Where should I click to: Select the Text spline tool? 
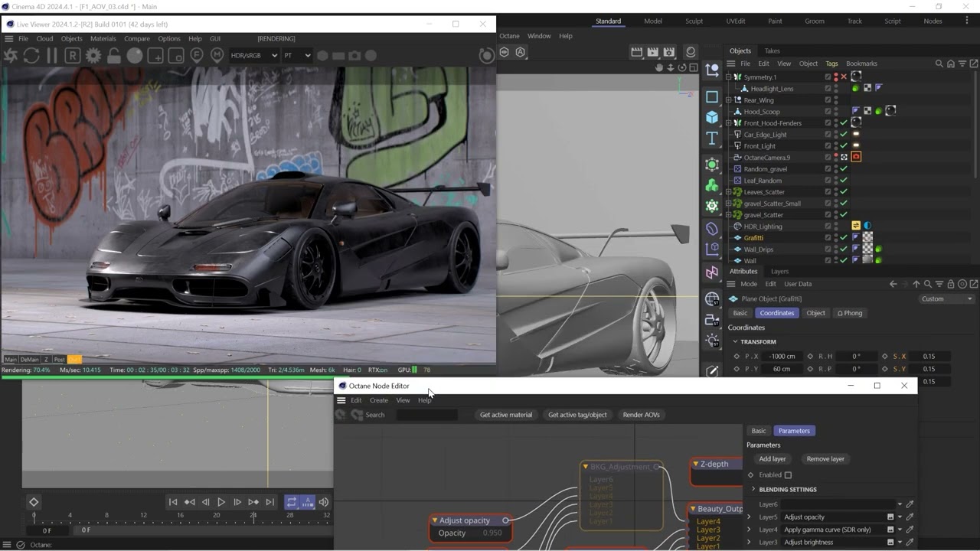click(712, 138)
